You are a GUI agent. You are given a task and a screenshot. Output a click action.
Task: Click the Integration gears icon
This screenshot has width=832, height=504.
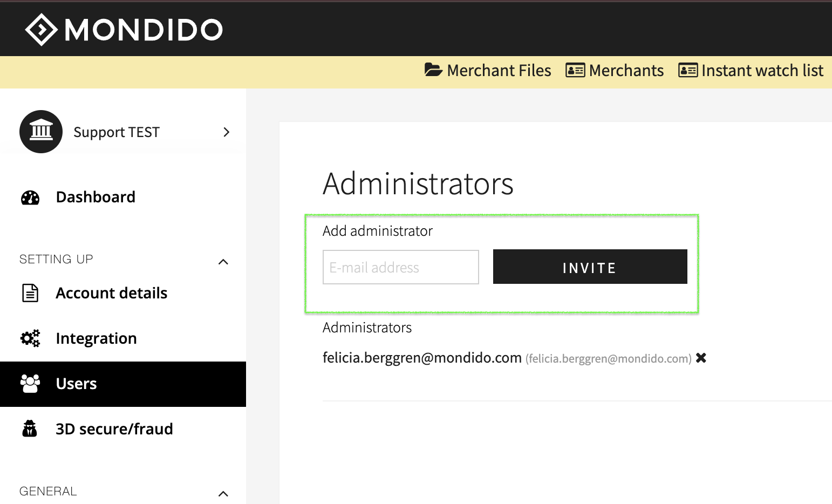[30, 338]
